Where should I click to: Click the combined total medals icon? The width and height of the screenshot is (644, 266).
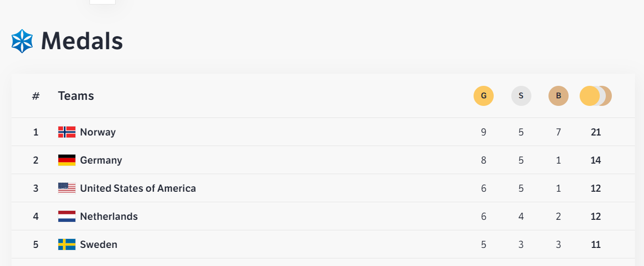click(596, 96)
